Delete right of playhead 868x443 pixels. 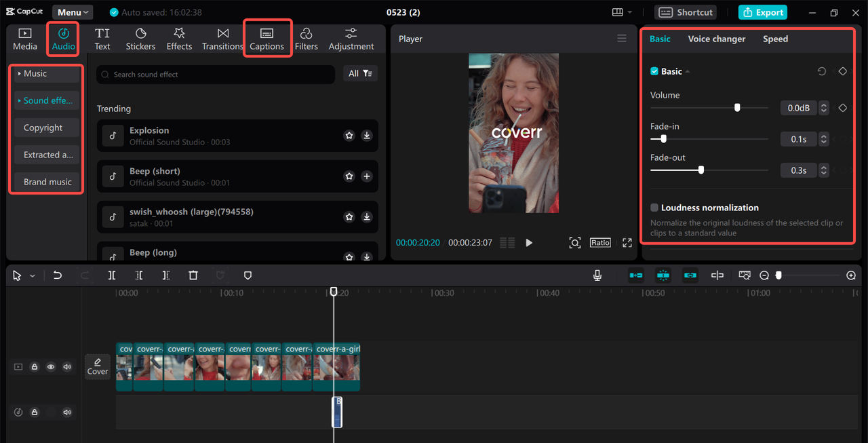(x=166, y=275)
